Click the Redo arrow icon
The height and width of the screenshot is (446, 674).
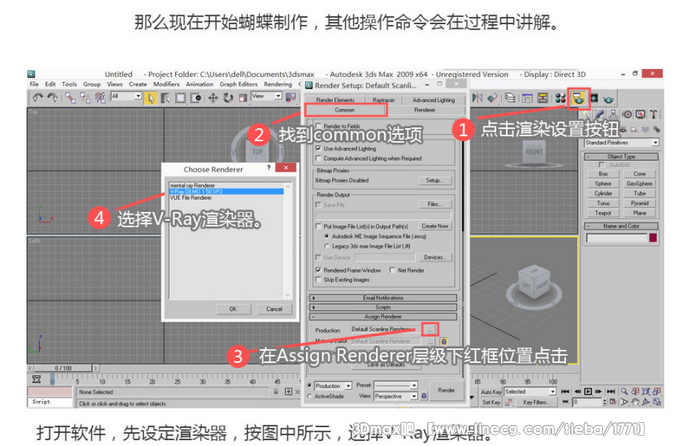[x=53, y=98]
